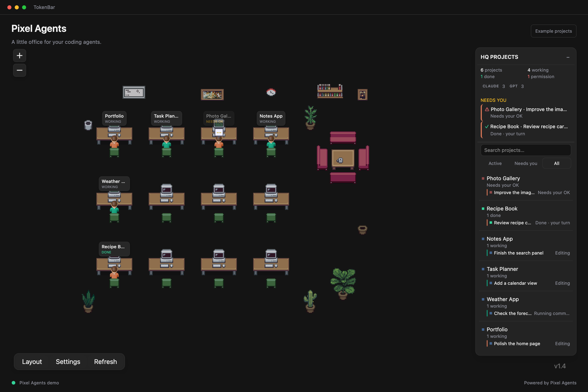Open Settings in the bottom toolbar

click(x=68, y=362)
